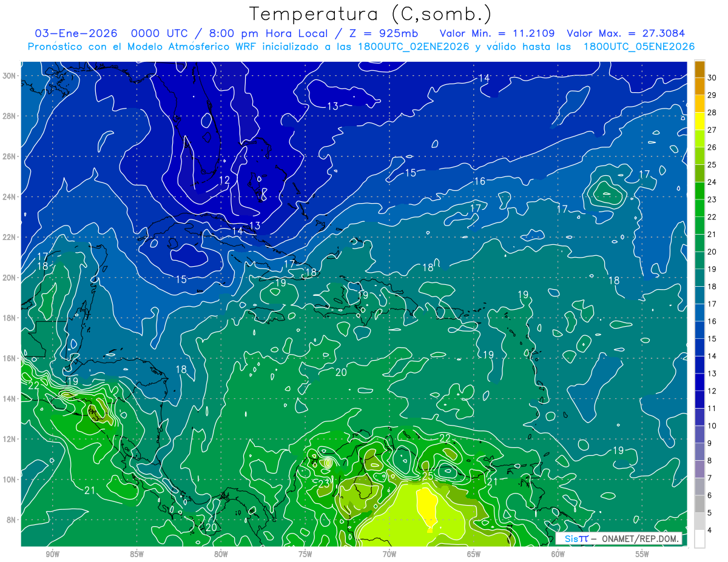Image resolution: width=728 pixels, height=562 pixels.
Task: Select the '26N' latitude axis label
Action: 10,156
